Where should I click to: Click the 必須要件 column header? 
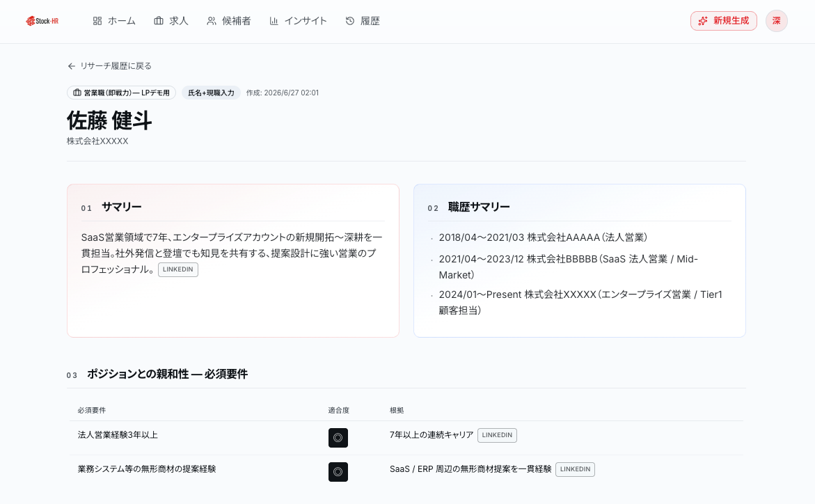(x=91, y=411)
